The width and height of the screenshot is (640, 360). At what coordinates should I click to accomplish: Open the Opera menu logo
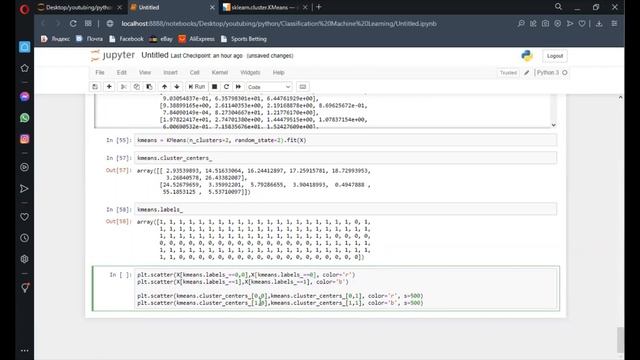coord(24,9)
